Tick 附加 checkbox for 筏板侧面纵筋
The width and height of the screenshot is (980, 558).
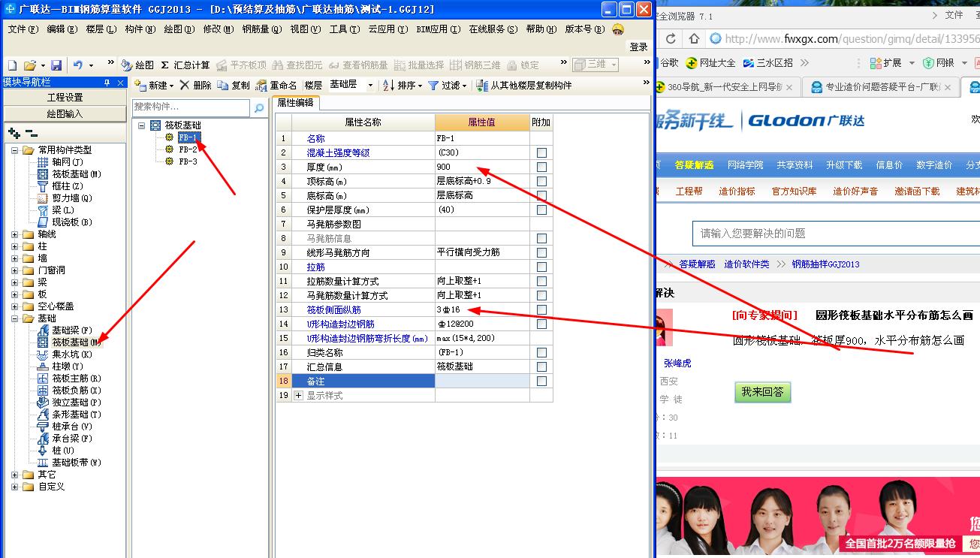pos(541,309)
